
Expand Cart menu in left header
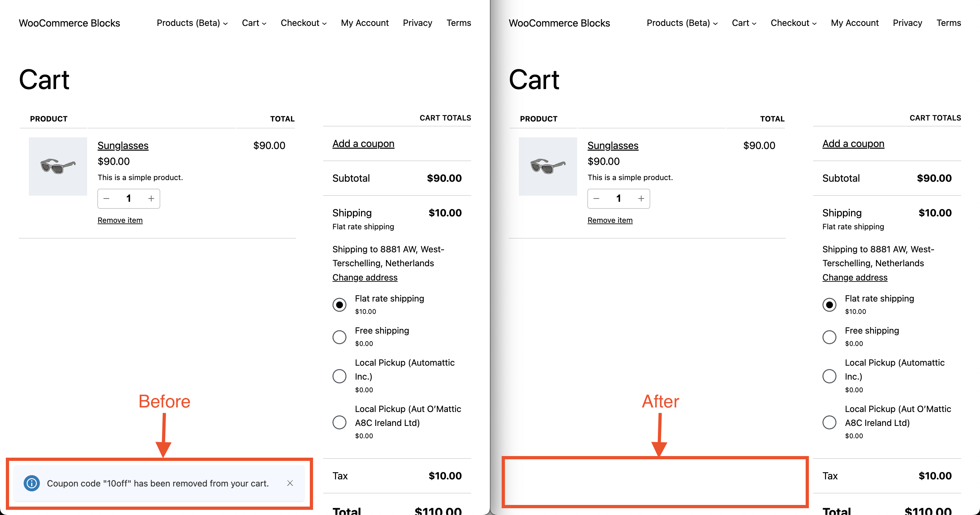click(254, 23)
